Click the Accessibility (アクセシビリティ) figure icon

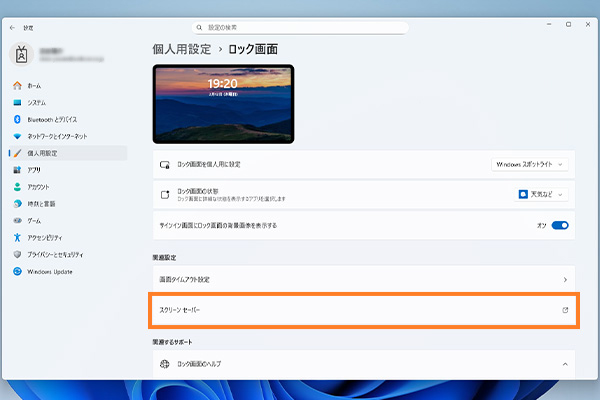17,237
